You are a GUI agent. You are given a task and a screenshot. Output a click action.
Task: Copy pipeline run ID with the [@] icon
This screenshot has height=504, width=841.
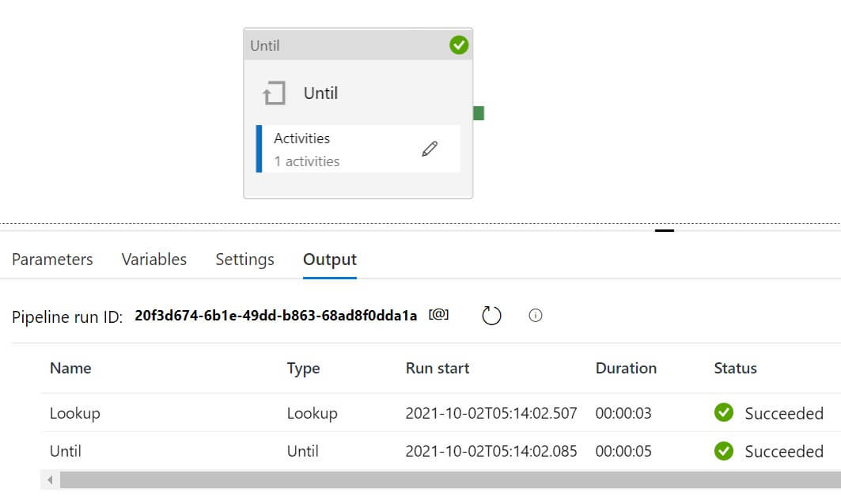pos(438,315)
